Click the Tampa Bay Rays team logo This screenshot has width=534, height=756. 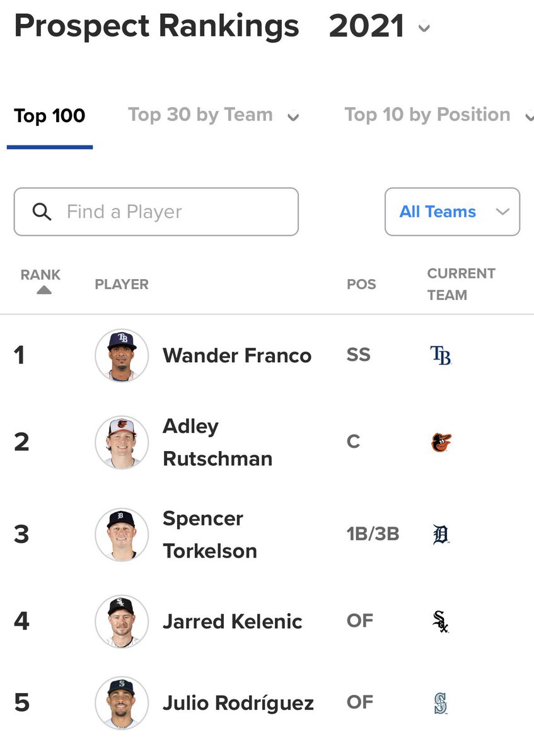click(x=440, y=356)
